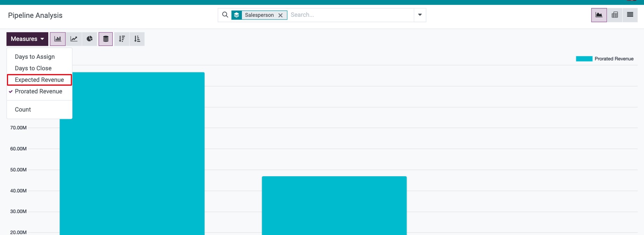Screen dimensions: 644x235
Task: Uncheck the Prorated Revenue measure
Action: [x=40, y=91]
